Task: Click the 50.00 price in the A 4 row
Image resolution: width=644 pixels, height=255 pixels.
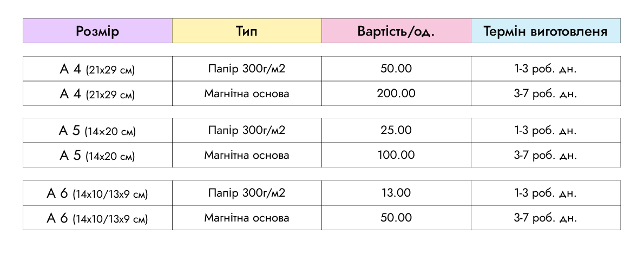Action: (x=396, y=69)
